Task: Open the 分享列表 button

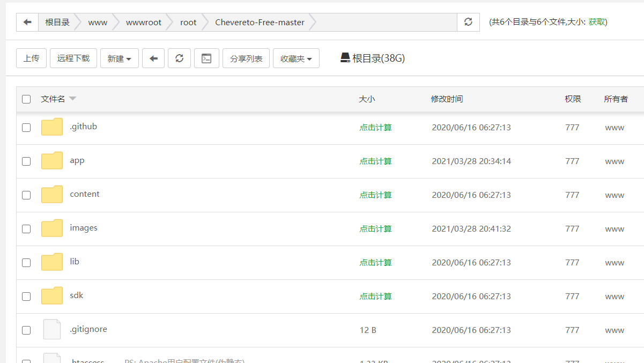Action: [246, 58]
